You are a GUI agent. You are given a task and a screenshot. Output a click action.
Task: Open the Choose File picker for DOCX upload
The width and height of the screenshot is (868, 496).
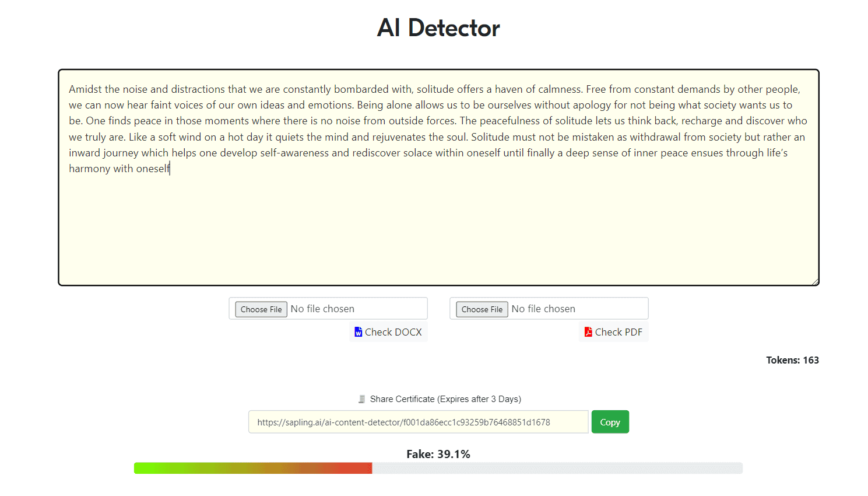pyautogui.click(x=261, y=309)
